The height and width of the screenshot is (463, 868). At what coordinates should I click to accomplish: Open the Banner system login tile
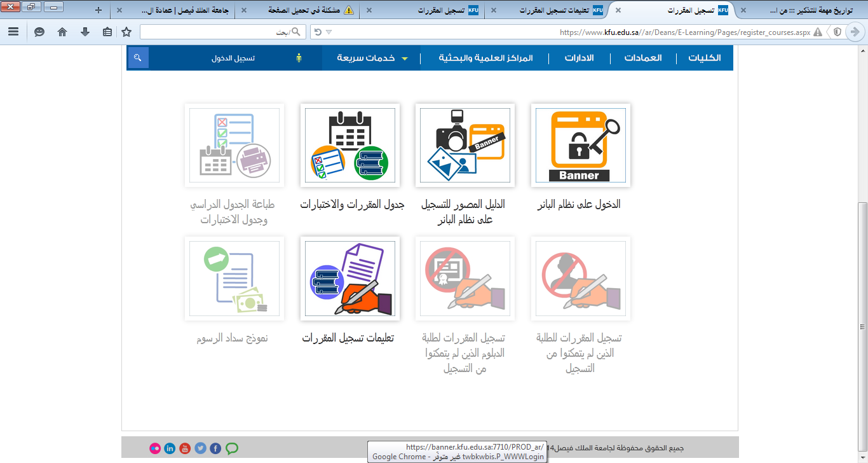point(580,146)
